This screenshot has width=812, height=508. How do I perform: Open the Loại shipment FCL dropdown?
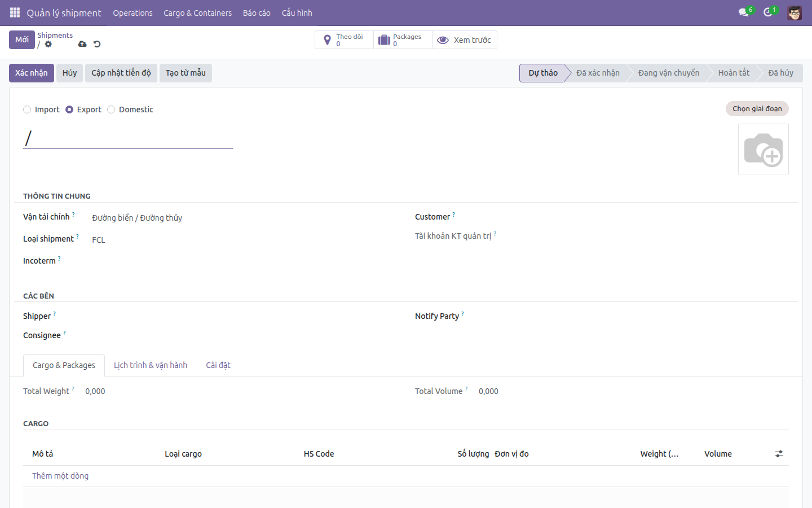tap(242, 240)
